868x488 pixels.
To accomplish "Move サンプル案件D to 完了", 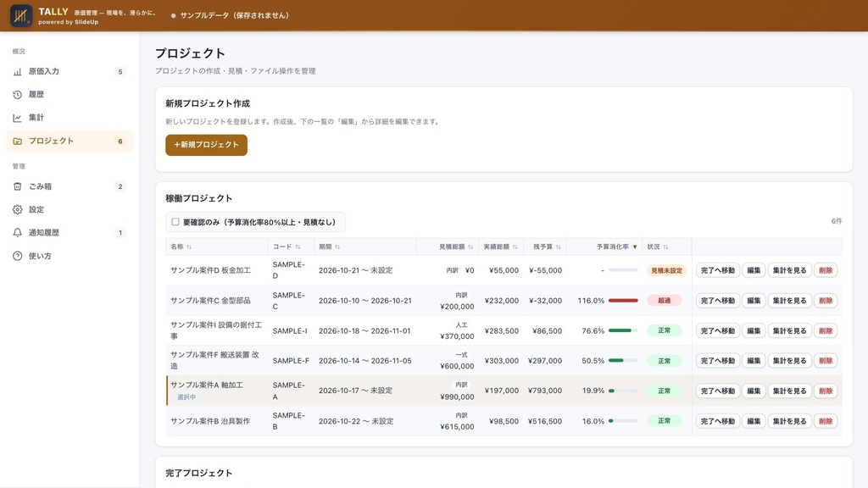I will 717,270.
